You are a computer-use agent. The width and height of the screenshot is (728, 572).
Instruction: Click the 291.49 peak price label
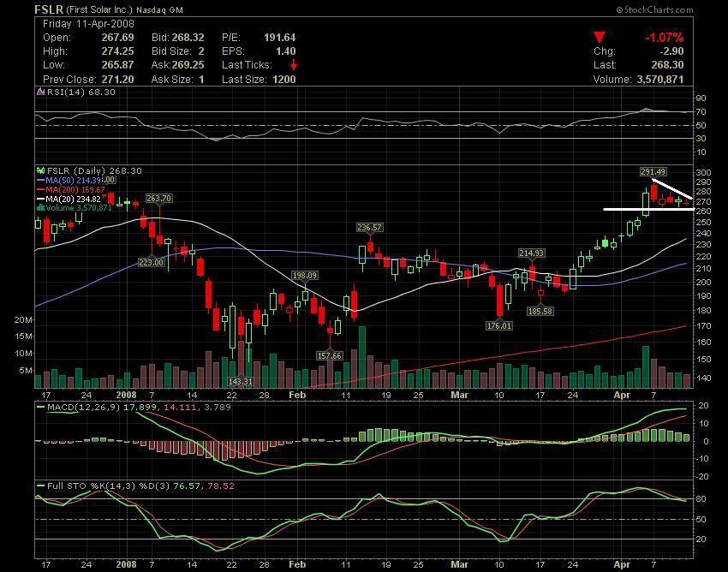click(x=653, y=172)
